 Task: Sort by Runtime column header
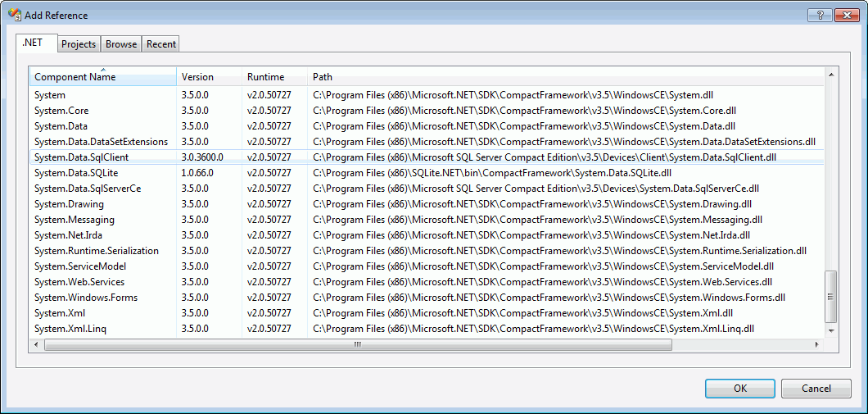point(274,76)
